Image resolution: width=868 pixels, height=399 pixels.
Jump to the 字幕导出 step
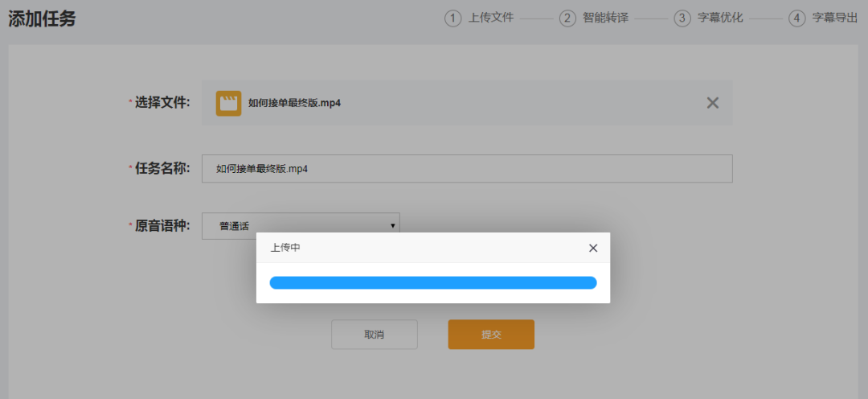click(834, 19)
